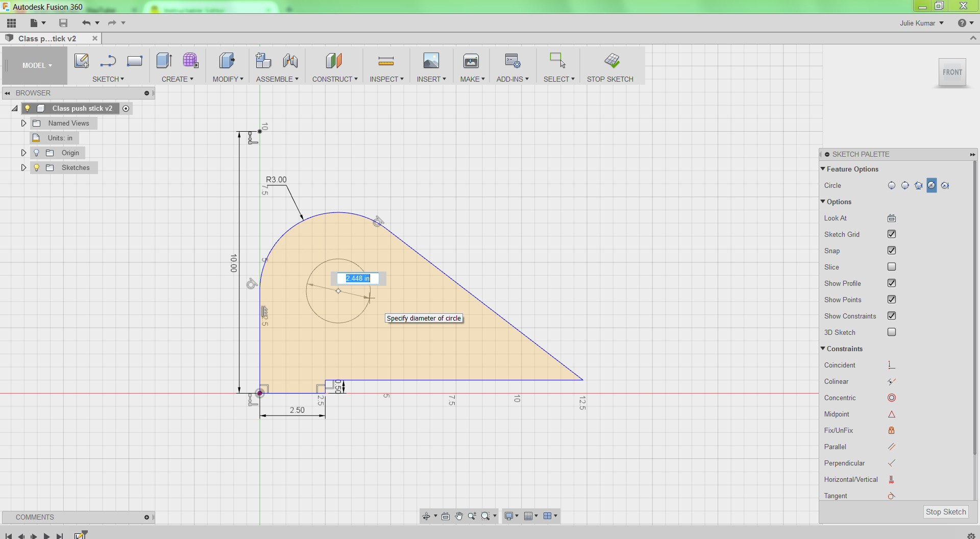The image size is (980, 539).
Task: Toggle the Show Constraints checkbox
Action: point(892,316)
